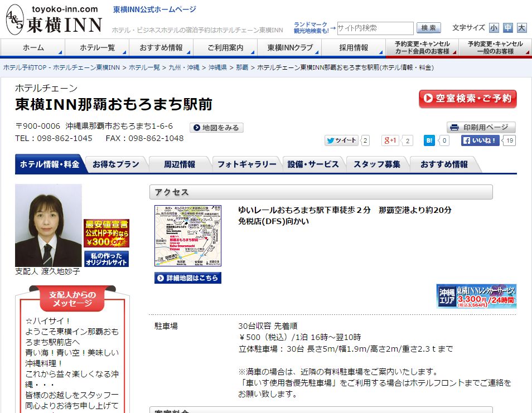Click the 免税店(DFS)向かい text
The image size is (532, 413).
(x=273, y=221)
